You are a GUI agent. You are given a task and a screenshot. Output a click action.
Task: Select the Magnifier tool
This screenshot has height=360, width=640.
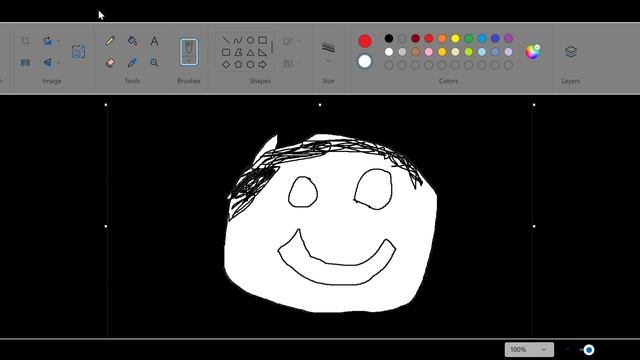tap(154, 62)
